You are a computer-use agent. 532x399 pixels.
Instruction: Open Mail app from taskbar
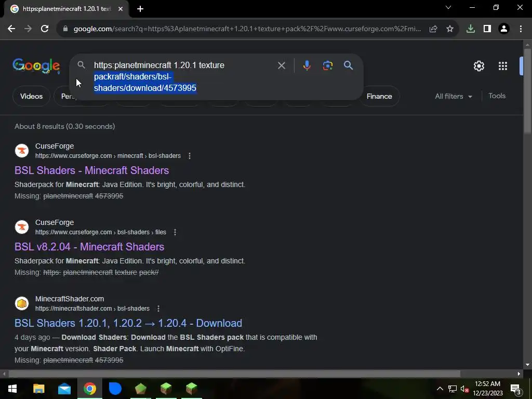[64, 389]
